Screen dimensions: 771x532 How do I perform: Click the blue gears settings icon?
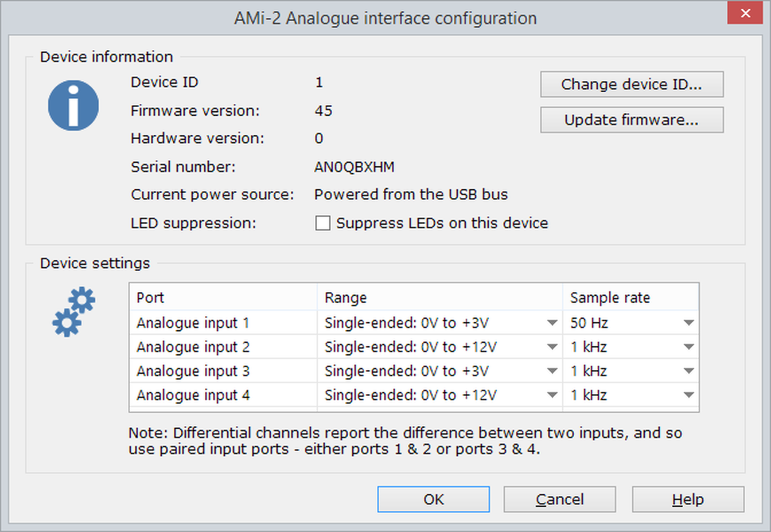(73, 311)
